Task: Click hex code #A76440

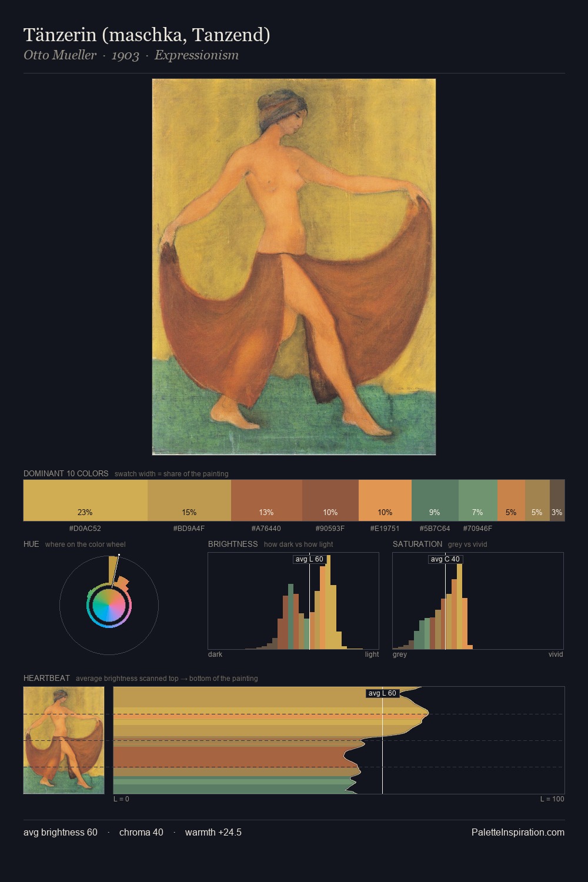Action: click(266, 529)
